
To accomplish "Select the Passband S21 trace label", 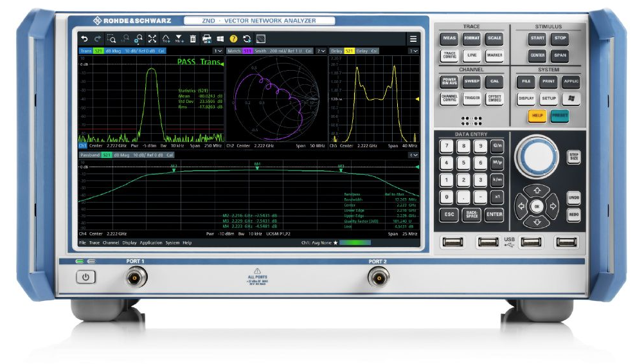I will click(x=127, y=155).
